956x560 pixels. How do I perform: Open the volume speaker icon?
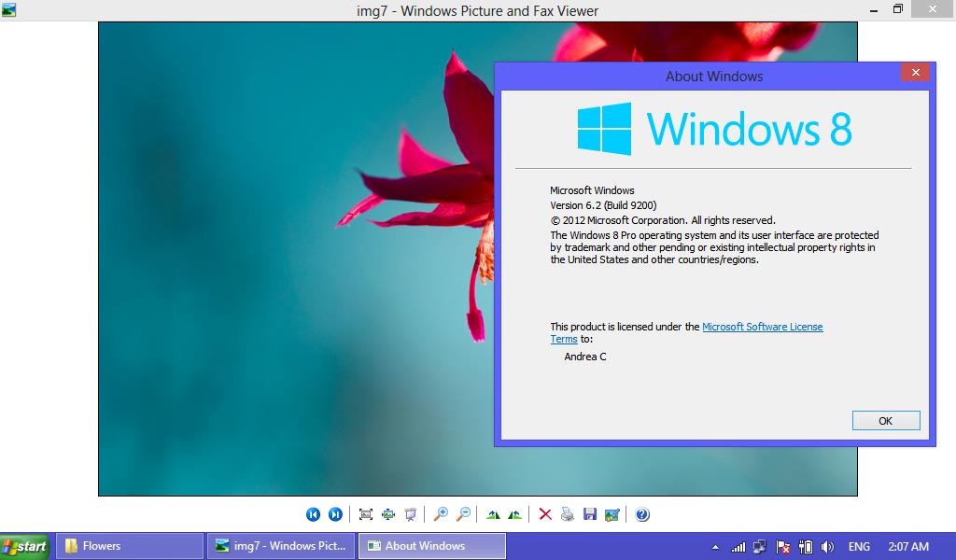(x=827, y=547)
